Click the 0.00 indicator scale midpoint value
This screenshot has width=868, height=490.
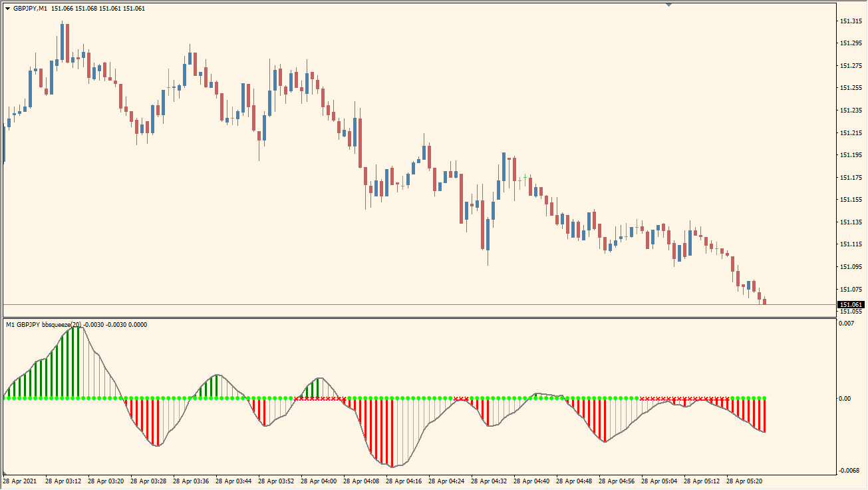coord(845,398)
